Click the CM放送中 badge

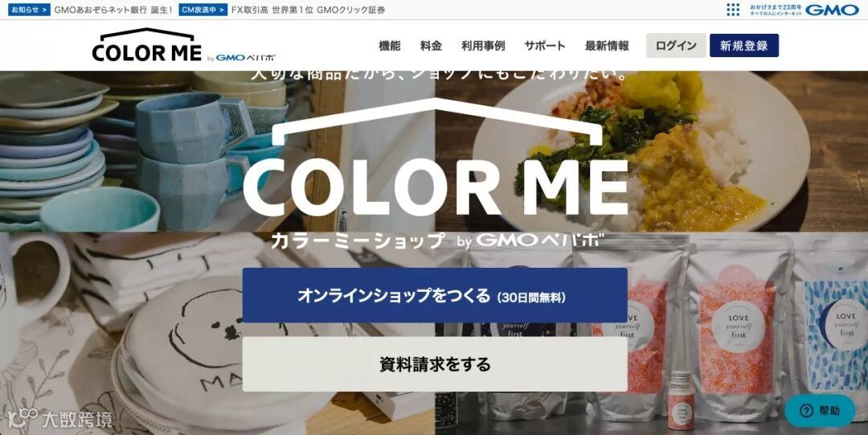tap(203, 10)
